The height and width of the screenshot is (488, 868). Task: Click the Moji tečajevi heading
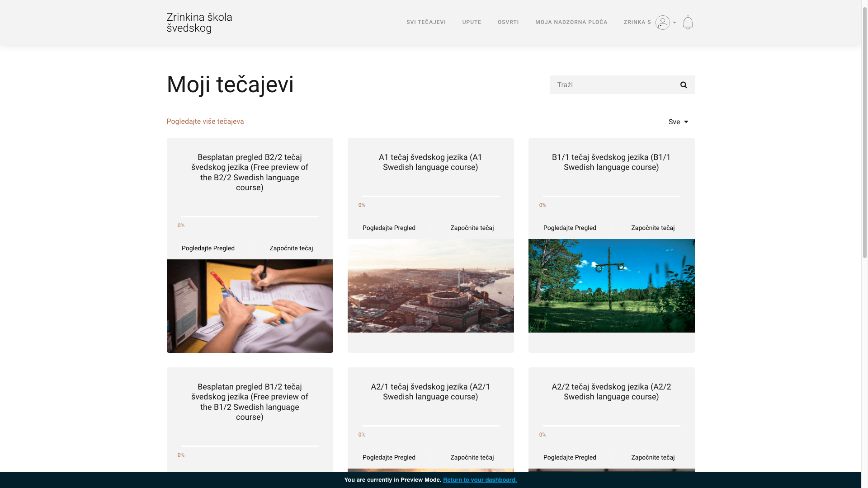(230, 84)
